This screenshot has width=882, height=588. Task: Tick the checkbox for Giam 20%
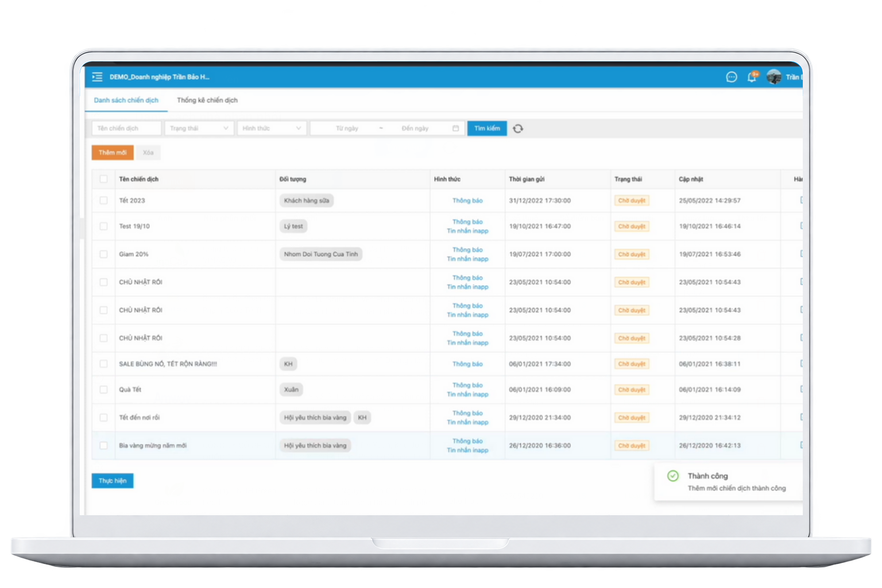point(103,254)
